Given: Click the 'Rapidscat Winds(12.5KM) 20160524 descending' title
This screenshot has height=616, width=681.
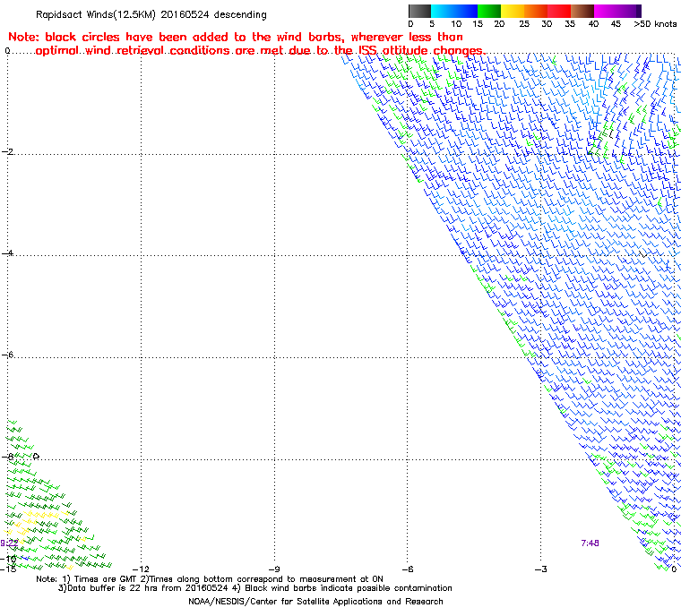Looking at the screenshot, I should coord(151,14).
